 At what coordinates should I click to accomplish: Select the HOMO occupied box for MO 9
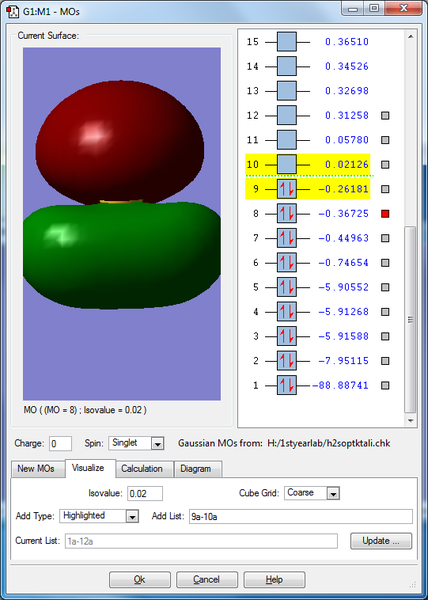coord(286,189)
